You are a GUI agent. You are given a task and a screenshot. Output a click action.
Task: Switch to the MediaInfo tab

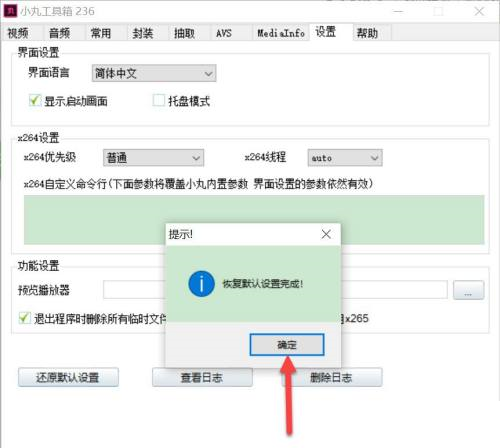pos(281,33)
